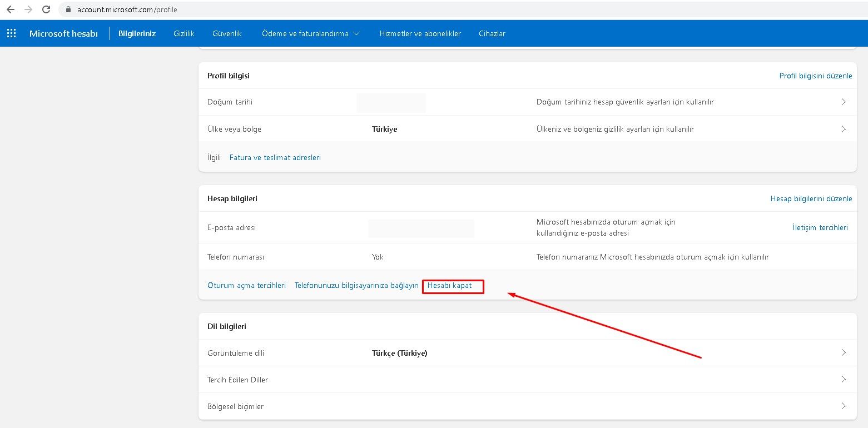Reload the page with refresh icon
Viewport: 868px width, 428px height.
point(46,9)
